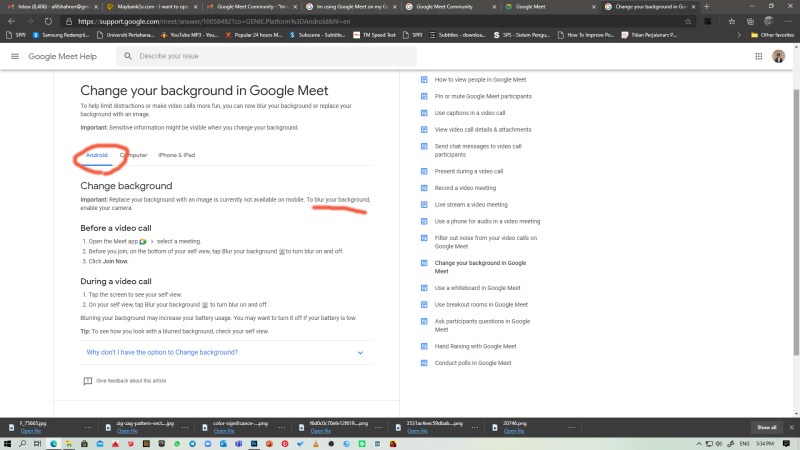
Task: Switch to the iPhone & iPad tab
Action: point(177,155)
